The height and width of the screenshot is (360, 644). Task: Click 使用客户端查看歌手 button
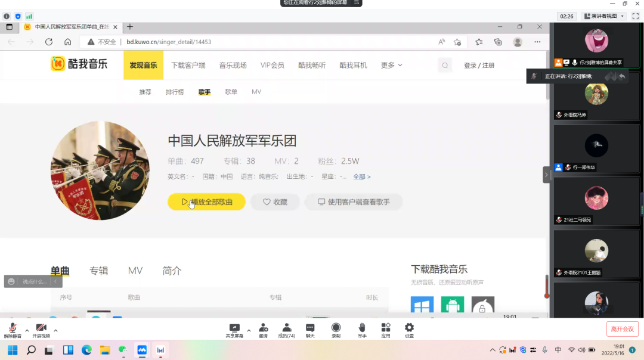[354, 202]
